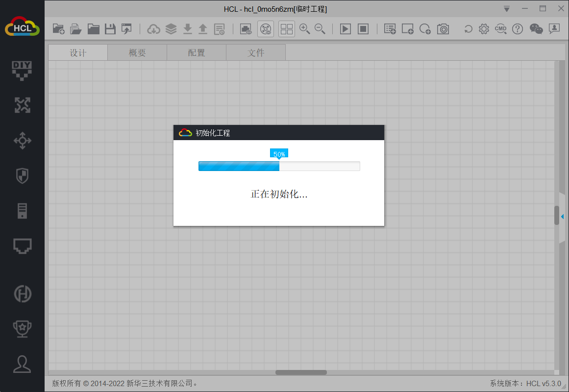
Task: Click the HCL cloud logo
Action: pos(22,26)
